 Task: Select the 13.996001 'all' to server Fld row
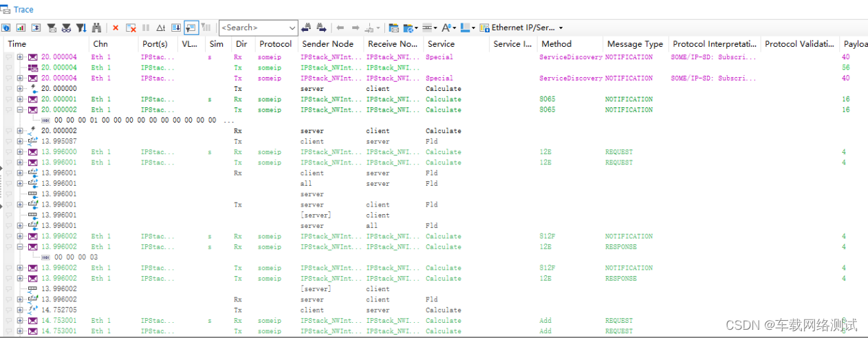click(x=433, y=184)
